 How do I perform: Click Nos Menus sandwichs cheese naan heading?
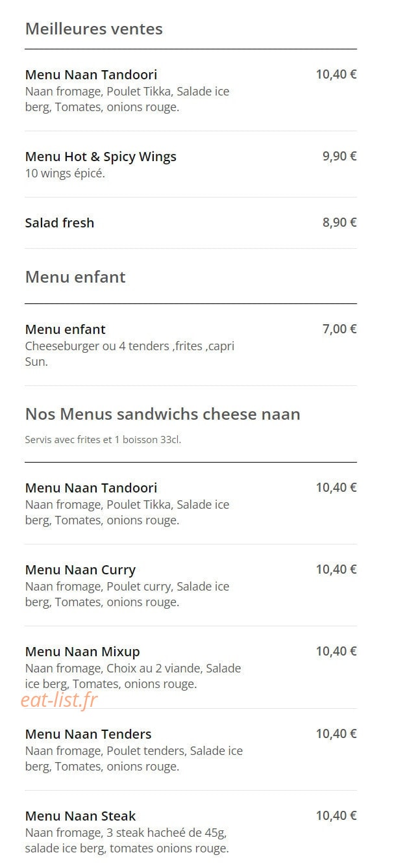tap(162, 414)
